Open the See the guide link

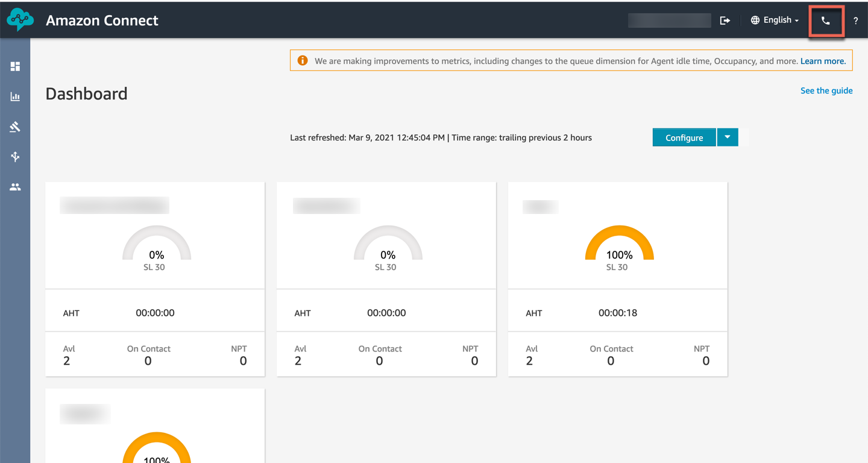[x=826, y=90]
